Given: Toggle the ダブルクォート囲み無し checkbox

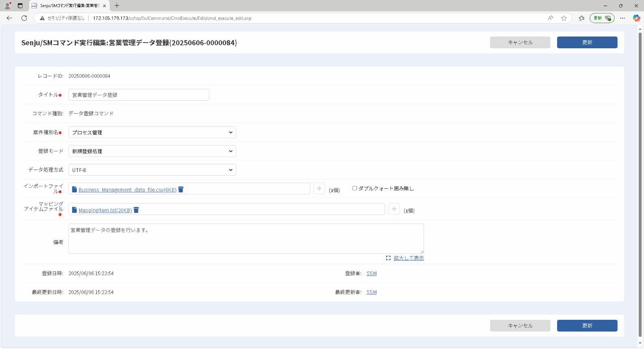Looking at the screenshot, I should (354, 188).
